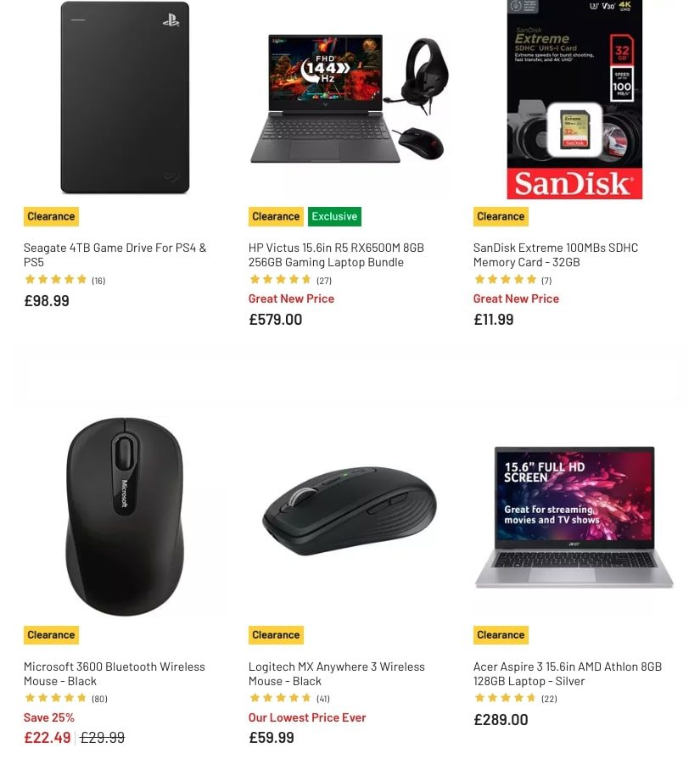View the SanDisk Extreme memory card image
Image resolution: width=700 pixels, height=759 pixels.
[x=574, y=99]
